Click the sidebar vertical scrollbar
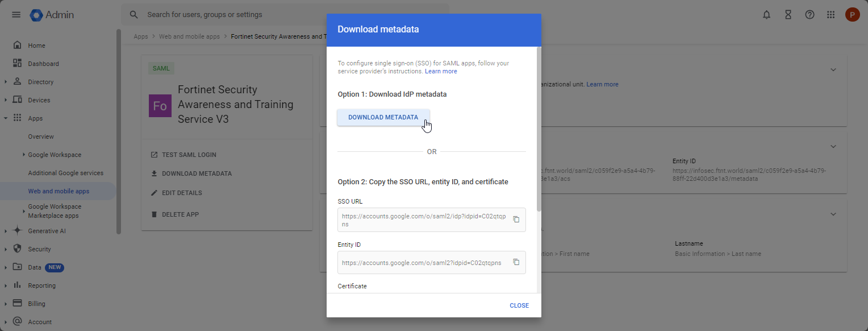This screenshot has height=331, width=868. coord(119,131)
